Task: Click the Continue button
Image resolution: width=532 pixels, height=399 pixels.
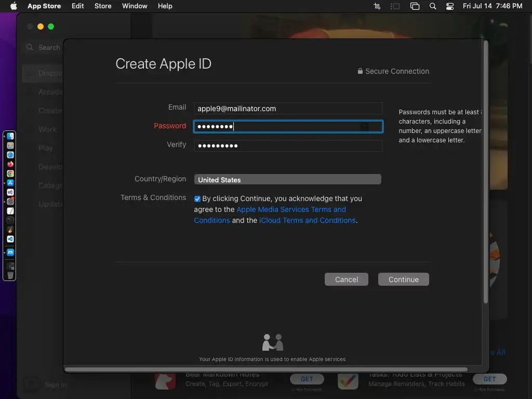Action: click(404, 279)
